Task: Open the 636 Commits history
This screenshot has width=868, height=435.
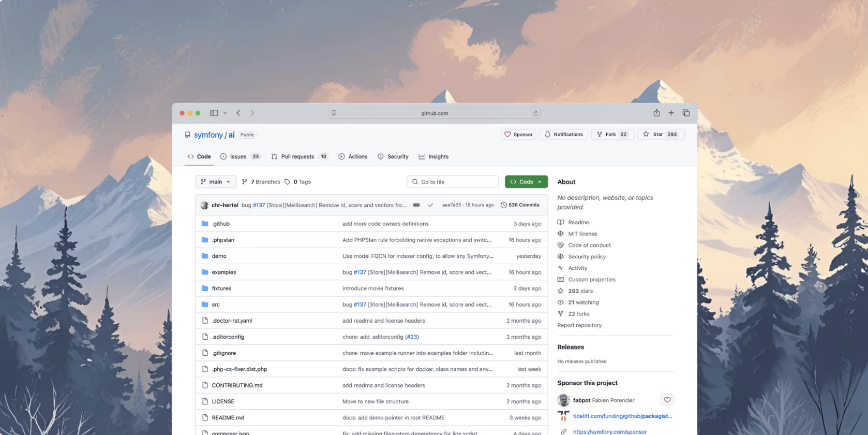Action: [x=520, y=205]
